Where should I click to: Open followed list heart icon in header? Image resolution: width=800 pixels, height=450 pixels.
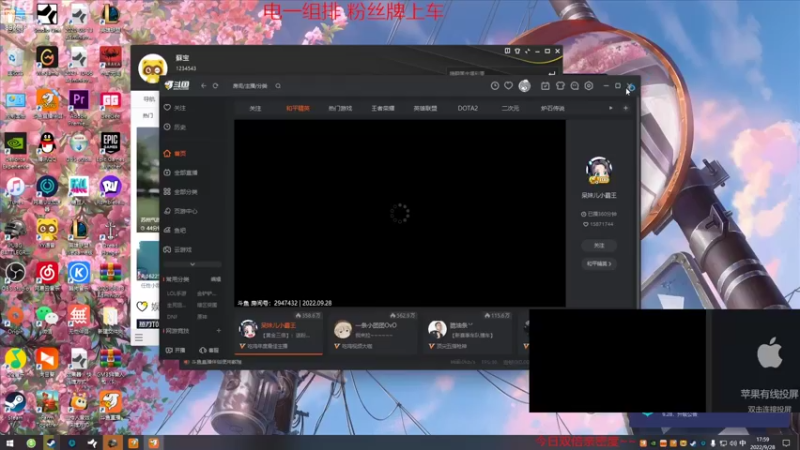[x=508, y=86]
